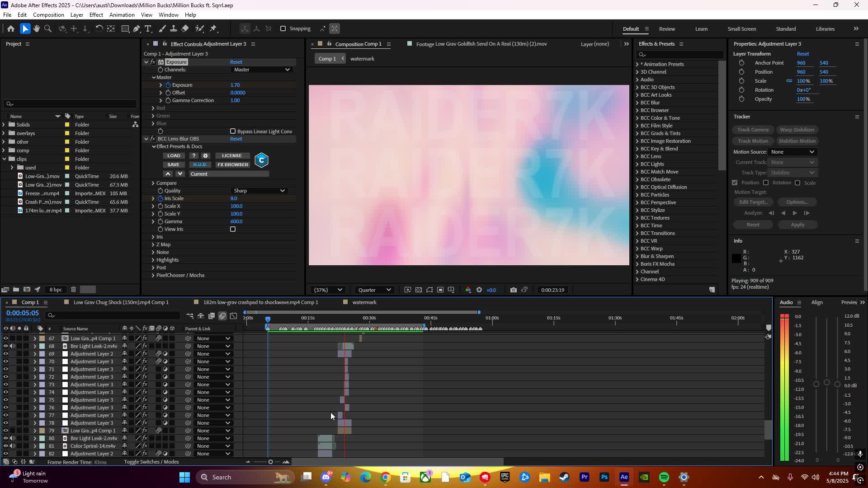Select the Zoom tool
The height and width of the screenshot is (488, 868).
coord(48,28)
